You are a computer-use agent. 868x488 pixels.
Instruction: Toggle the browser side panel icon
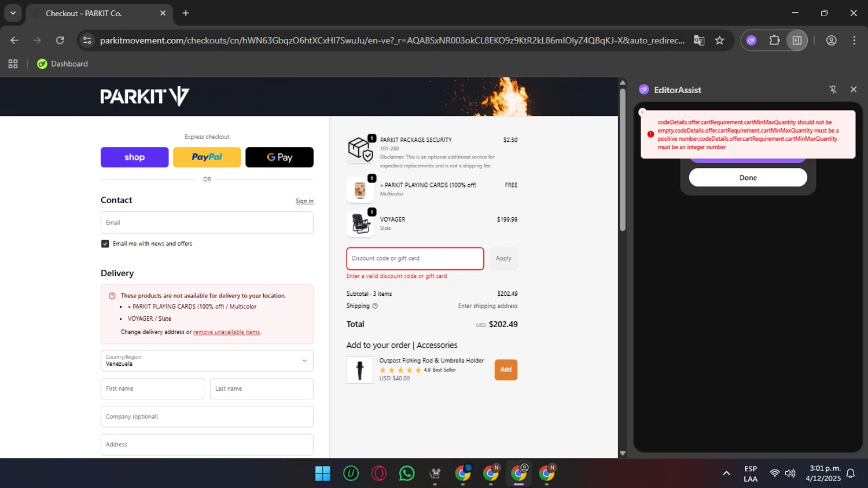pos(797,41)
